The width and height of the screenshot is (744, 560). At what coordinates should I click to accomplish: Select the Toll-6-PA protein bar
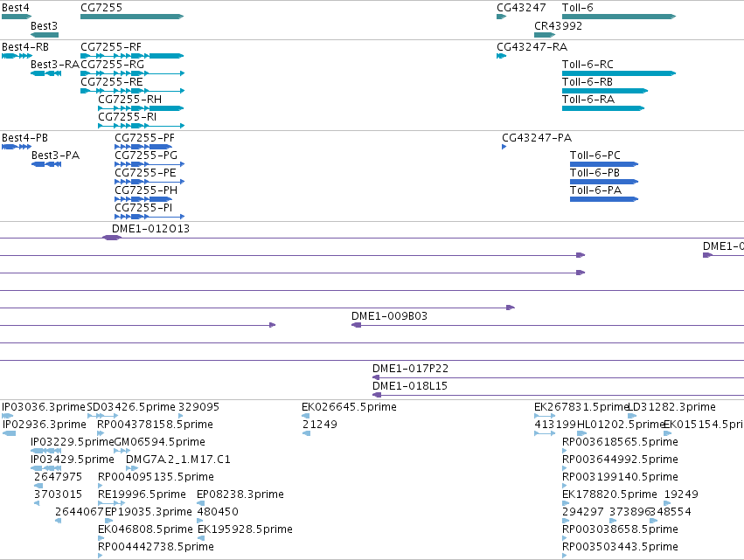(x=604, y=199)
